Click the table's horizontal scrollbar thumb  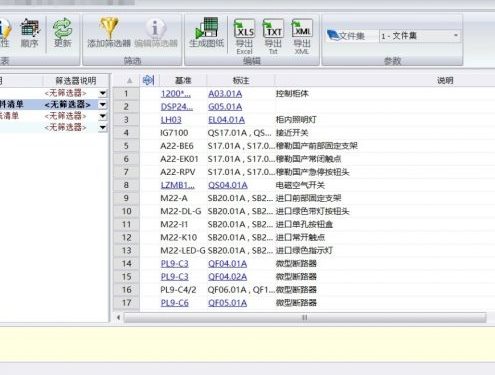click(305, 317)
